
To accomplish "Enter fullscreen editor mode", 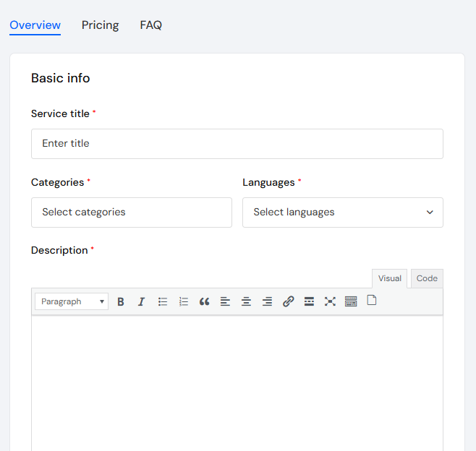I will tap(330, 301).
